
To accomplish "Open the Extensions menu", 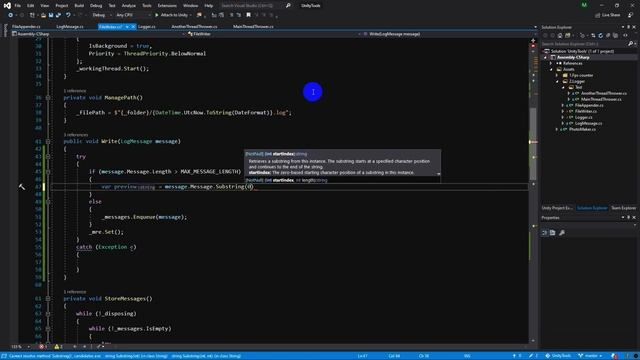I will coord(167,6).
